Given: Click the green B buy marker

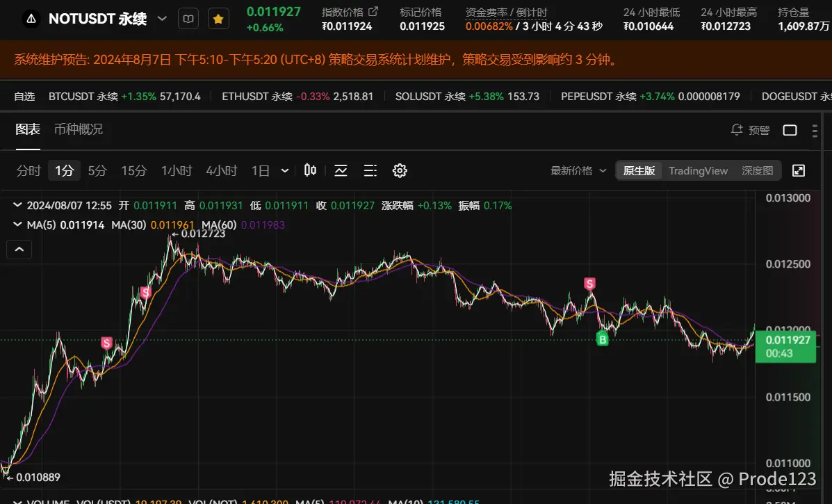Looking at the screenshot, I should (x=602, y=338).
